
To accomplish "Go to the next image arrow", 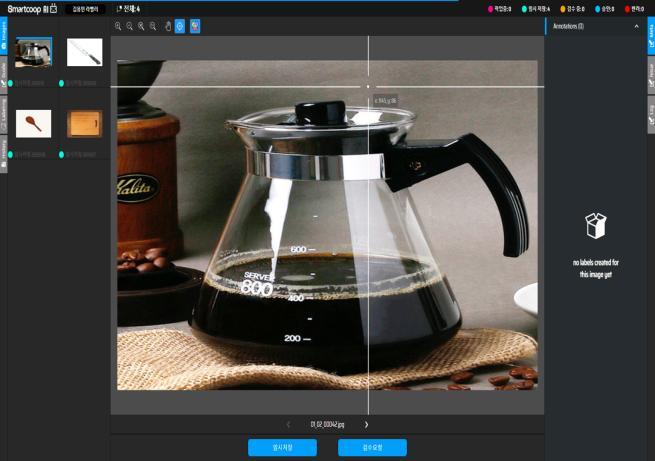I will click(366, 425).
